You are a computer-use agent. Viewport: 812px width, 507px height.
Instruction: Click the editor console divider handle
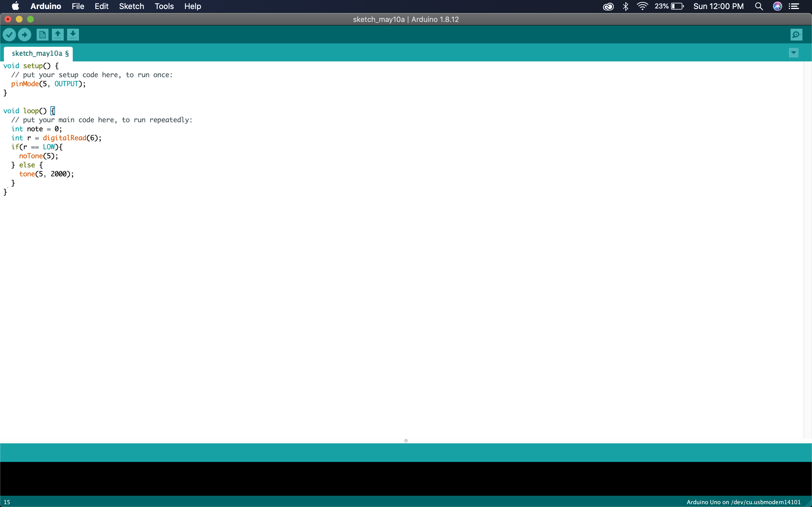coord(405,441)
